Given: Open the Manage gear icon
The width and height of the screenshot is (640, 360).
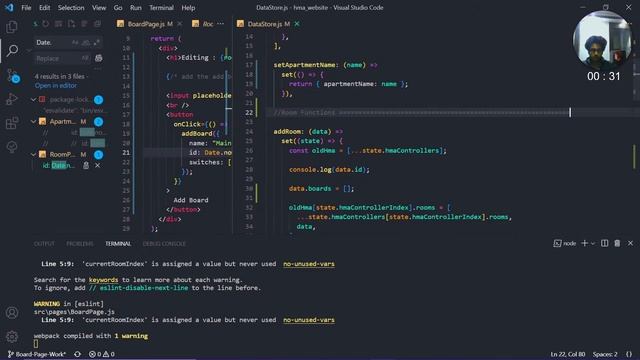Looking at the screenshot, I should (12, 337).
